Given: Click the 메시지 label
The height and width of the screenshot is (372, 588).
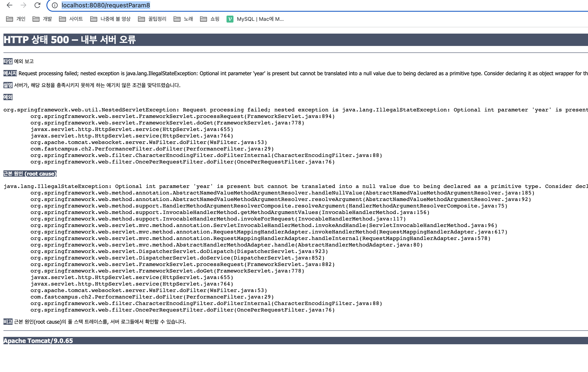Looking at the screenshot, I should (10, 73).
